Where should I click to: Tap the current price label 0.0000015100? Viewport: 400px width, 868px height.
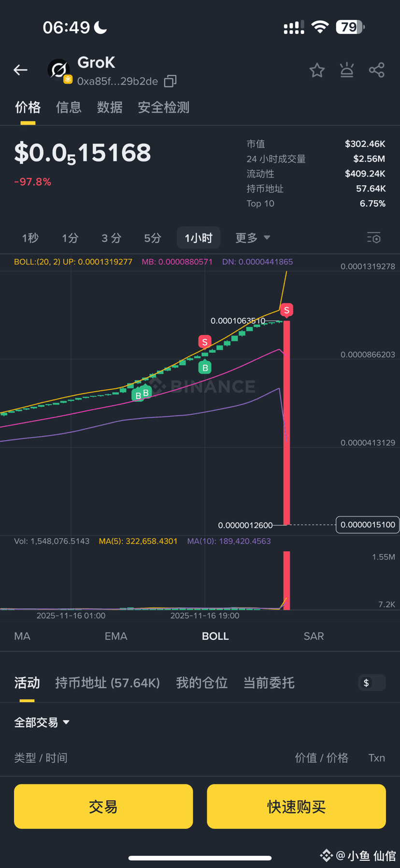tap(368, 525)
